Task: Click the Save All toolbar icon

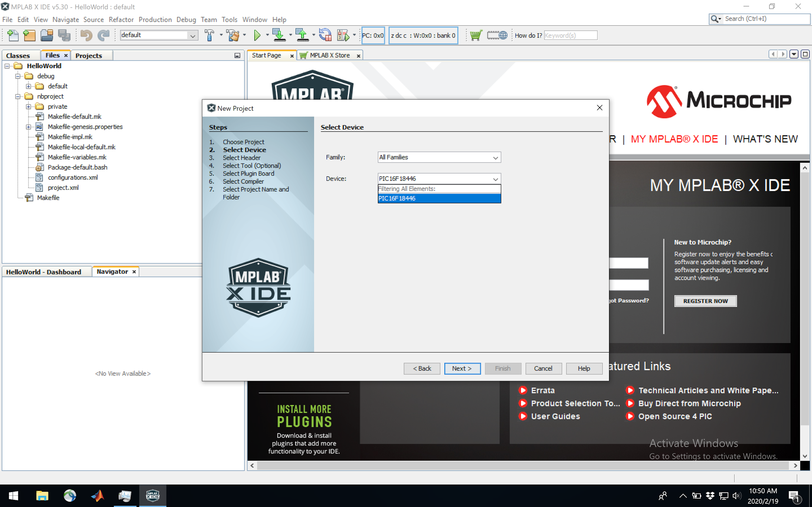Action: pos(64,35)
